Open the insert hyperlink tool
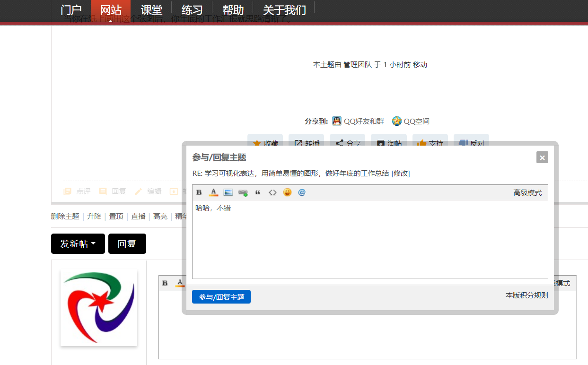 tap(243, 192)
